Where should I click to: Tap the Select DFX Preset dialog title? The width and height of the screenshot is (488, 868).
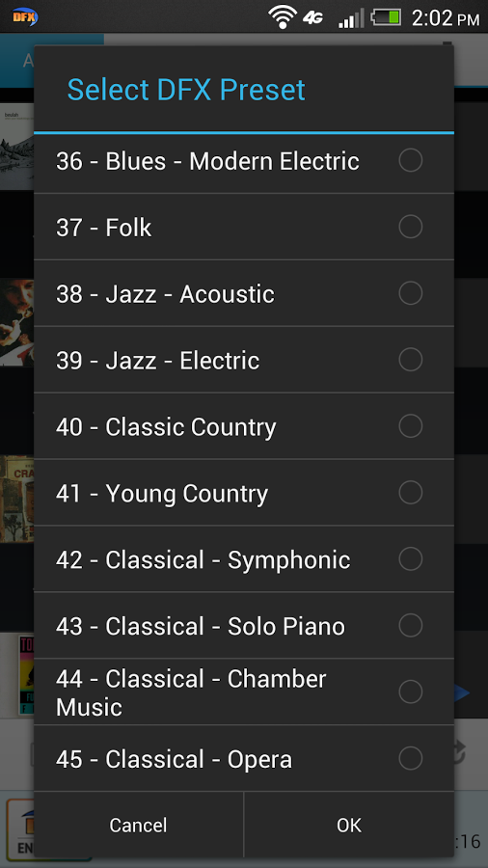(186, 90)
